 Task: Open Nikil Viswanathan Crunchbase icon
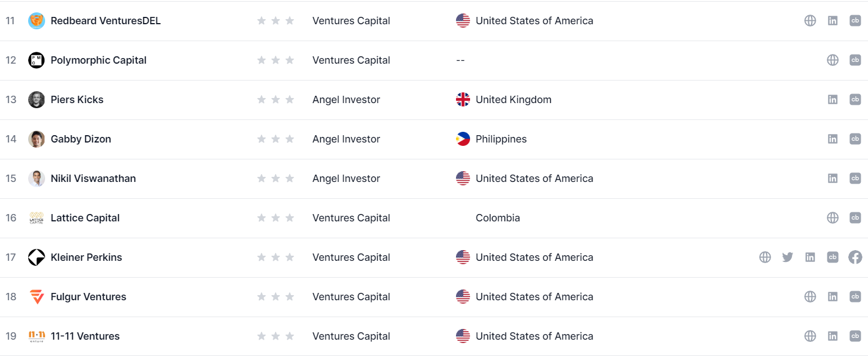pos(855,179)
